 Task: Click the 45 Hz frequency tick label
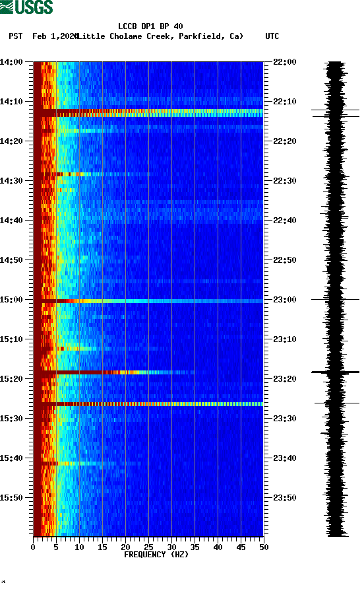[241, 547]
